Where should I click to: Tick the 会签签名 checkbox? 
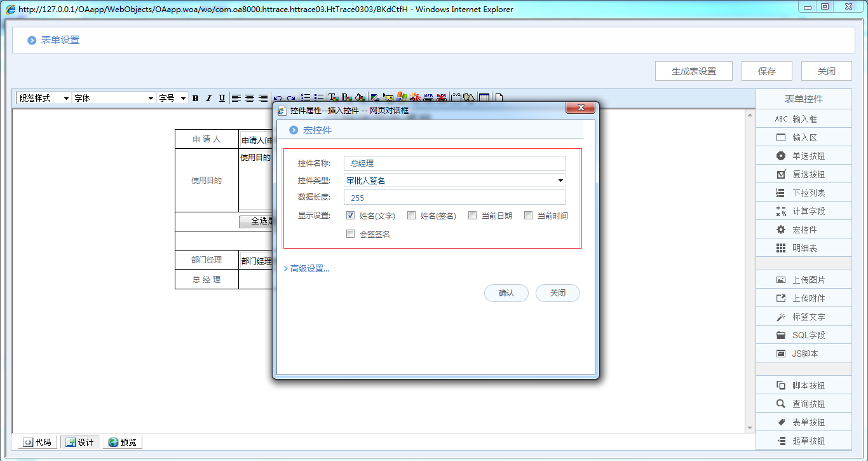pos(351,234)
